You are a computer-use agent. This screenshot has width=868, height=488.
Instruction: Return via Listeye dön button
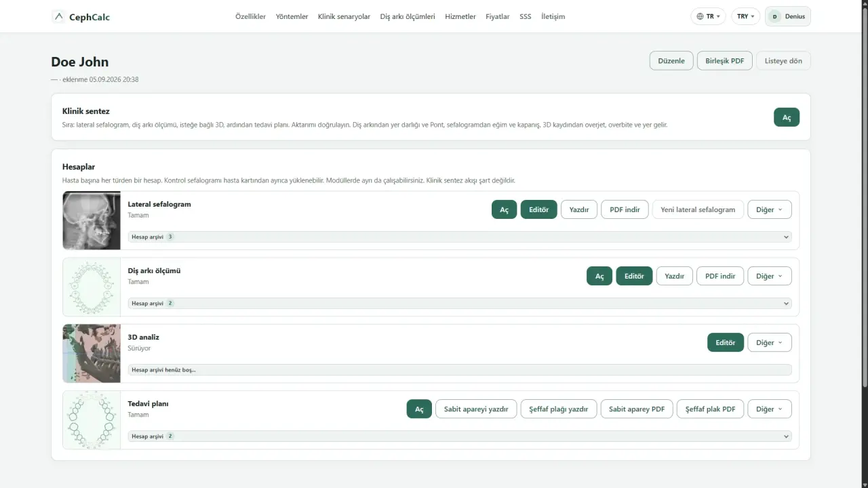[783, 60]
